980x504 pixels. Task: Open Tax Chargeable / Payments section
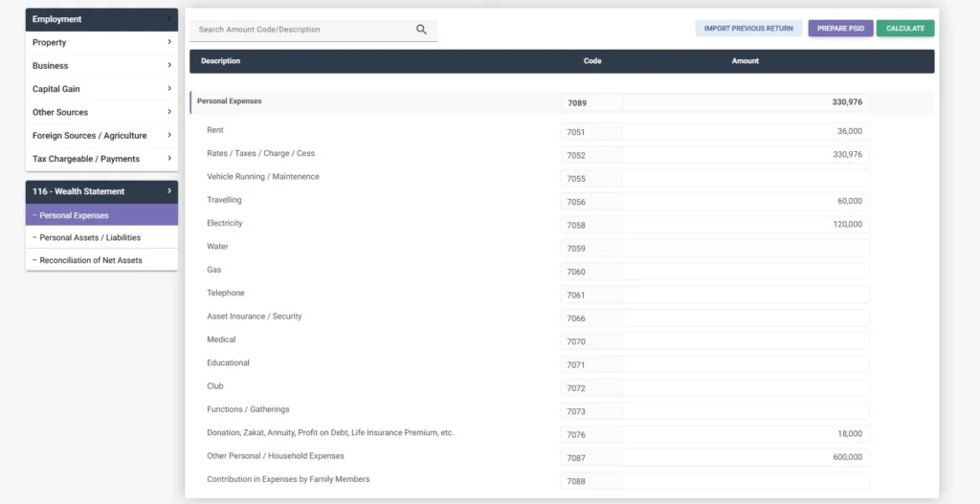point(101,159)
